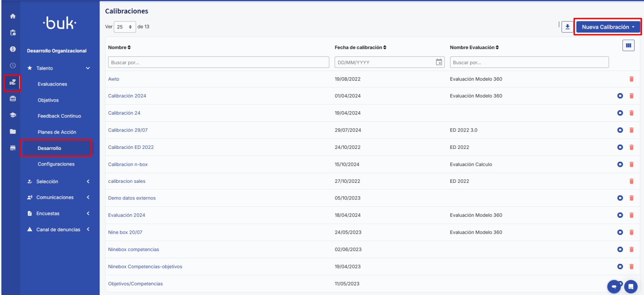
Task: Expand the Selección menu section
Action: 88,181
